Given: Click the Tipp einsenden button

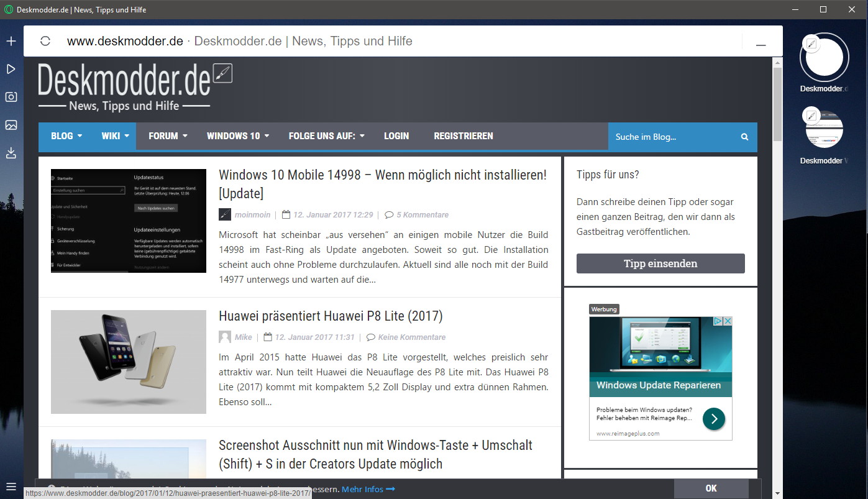Looking at the screenshot, I should tap(660, 263).
